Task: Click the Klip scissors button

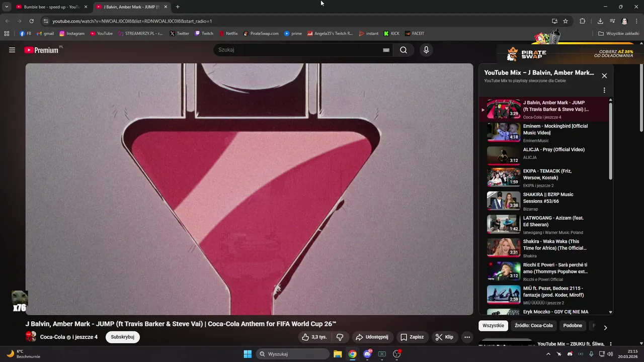Action: pyautogui.click(x=444, y=337)
